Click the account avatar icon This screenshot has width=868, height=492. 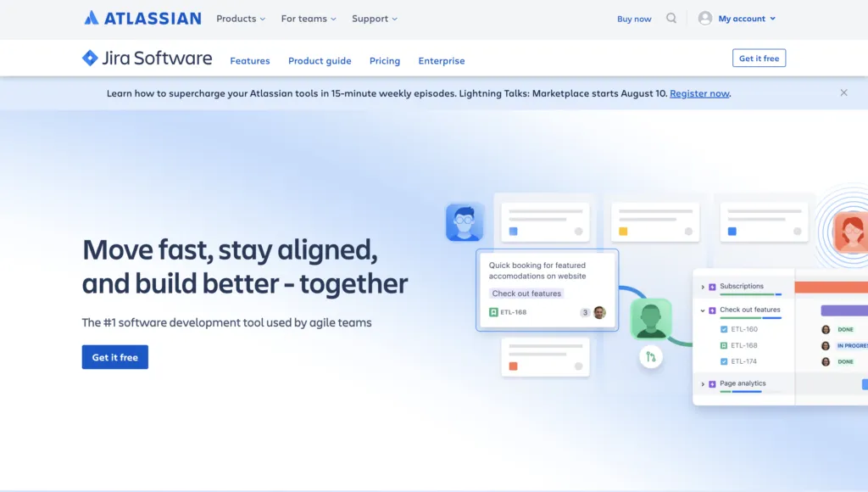[704, 18]
